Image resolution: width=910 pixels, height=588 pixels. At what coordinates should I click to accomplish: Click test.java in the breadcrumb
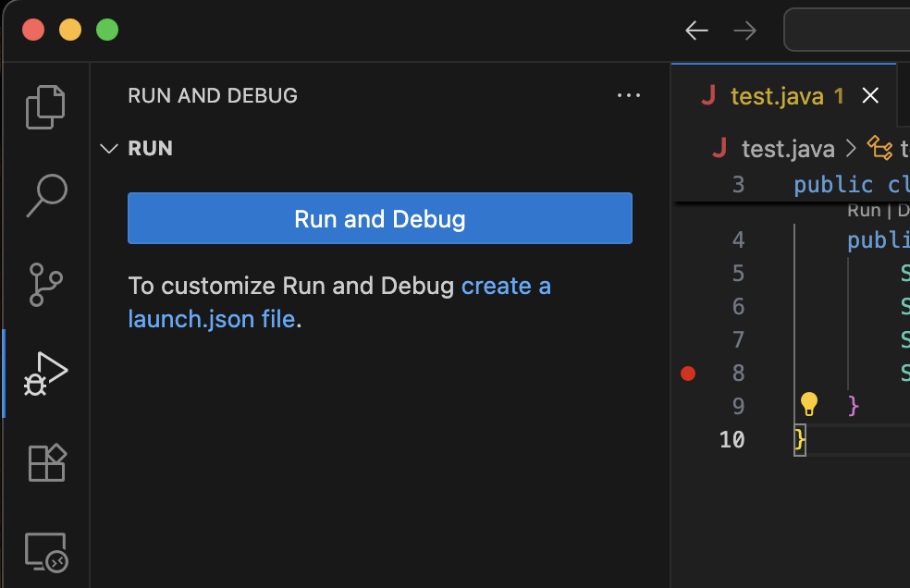787,149
